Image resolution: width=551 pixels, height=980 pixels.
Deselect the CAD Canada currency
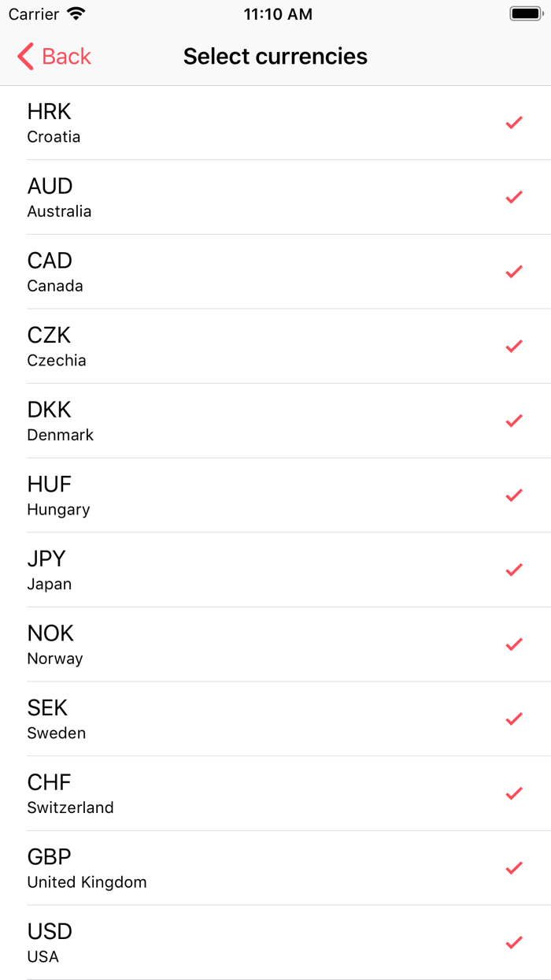tap(275, 271)
